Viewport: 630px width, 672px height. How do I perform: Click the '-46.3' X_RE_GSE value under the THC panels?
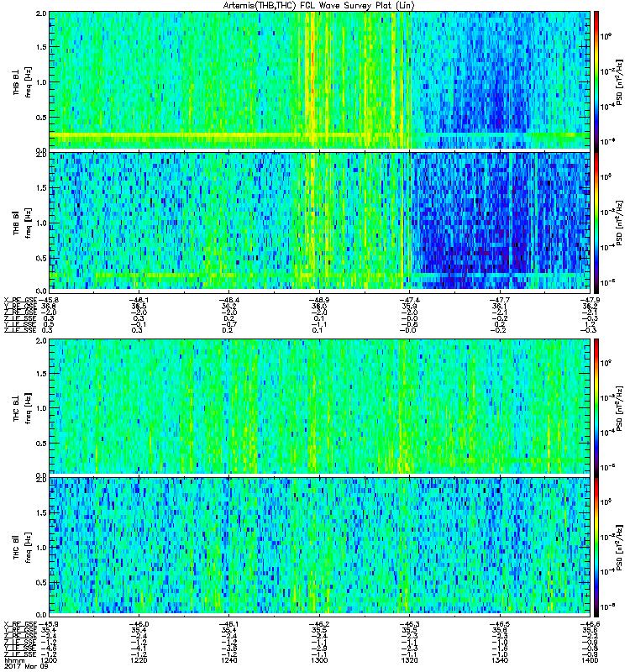tap(409, 624)
